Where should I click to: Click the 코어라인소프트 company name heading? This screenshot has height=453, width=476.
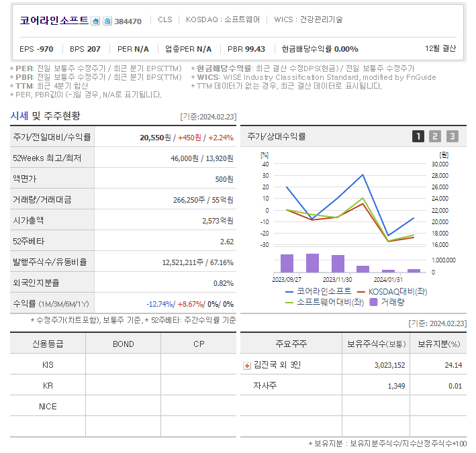click(x=54, y=21)
